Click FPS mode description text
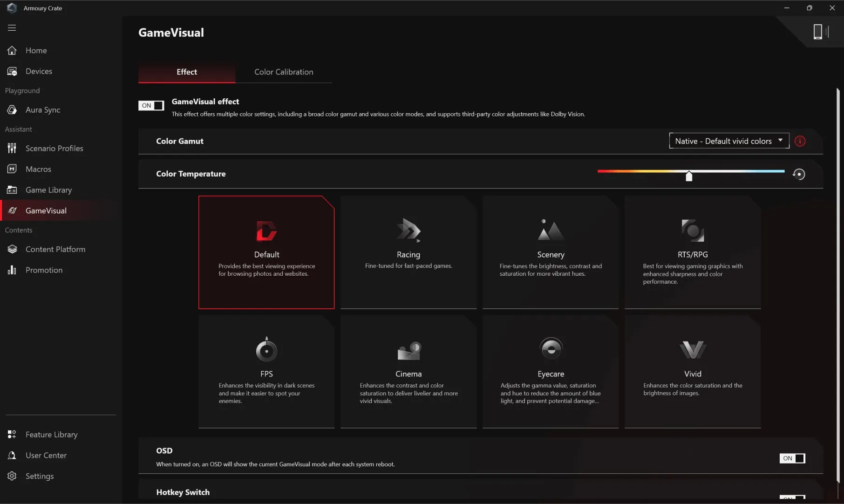The width and height of the screenshot is (844, 504). point(266,393)
